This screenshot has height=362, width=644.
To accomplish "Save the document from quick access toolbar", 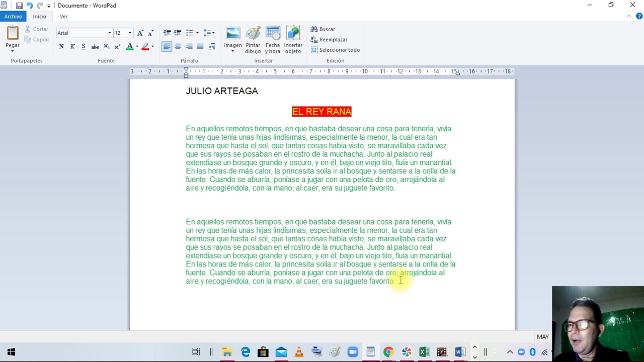I will [19, 6].
